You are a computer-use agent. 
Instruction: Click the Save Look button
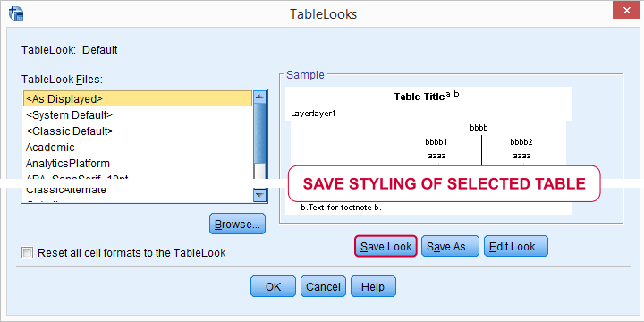click(386, 246)
